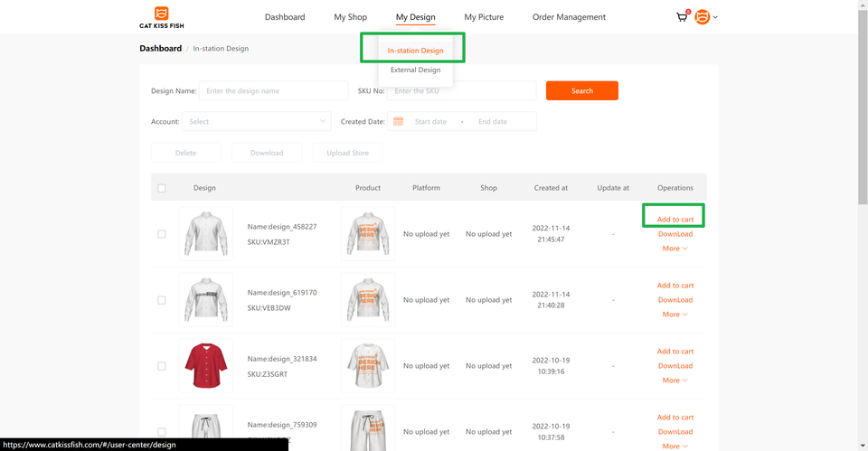Screen dimensions: 868x451
Task: Expand the Account select dropdown
Action: click(257, 121)
